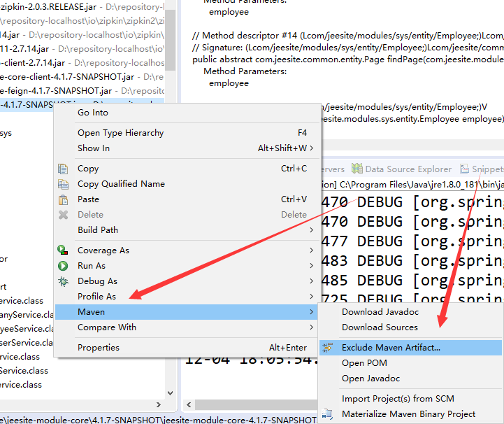Choose Download Sources in Maven submenu
The width and height of the screenshot is (504, 424).
pyautogui.click(x=410, y=327)
